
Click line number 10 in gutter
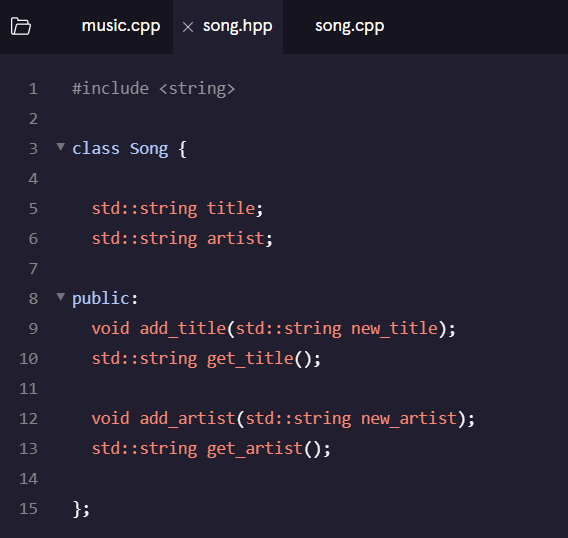click(x=28, y=359)
